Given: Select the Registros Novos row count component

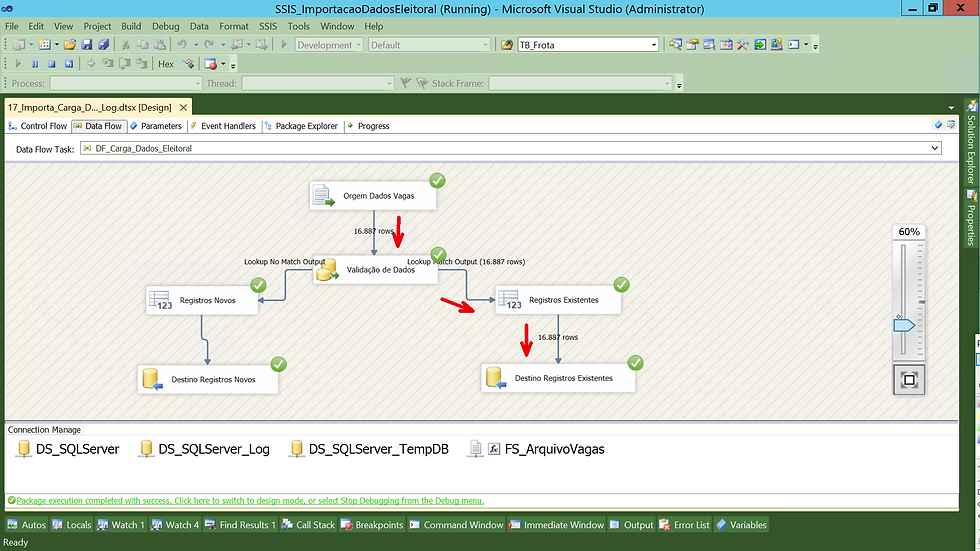Looking at the screenshot, I should pyautogui.click(x=202, y=300).
